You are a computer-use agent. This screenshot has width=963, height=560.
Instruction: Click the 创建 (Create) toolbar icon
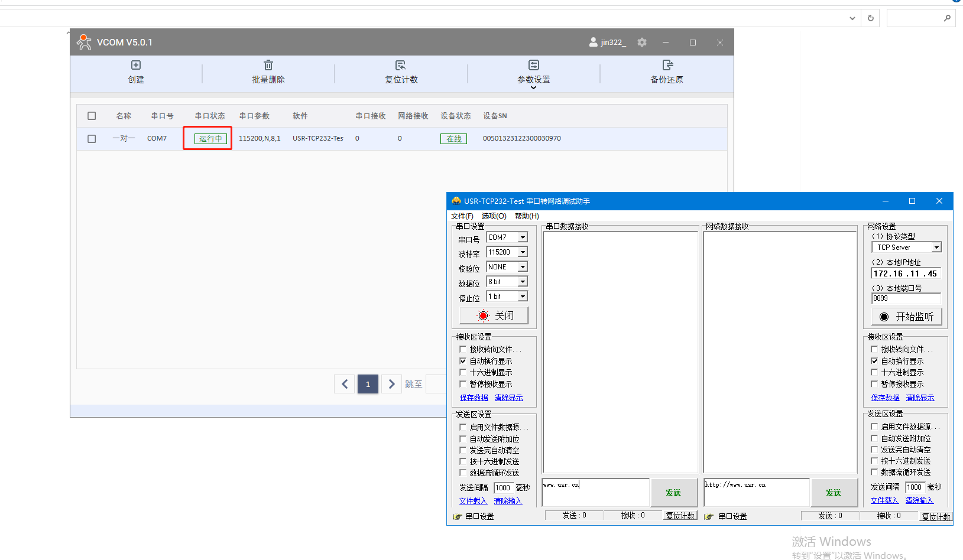136,66
